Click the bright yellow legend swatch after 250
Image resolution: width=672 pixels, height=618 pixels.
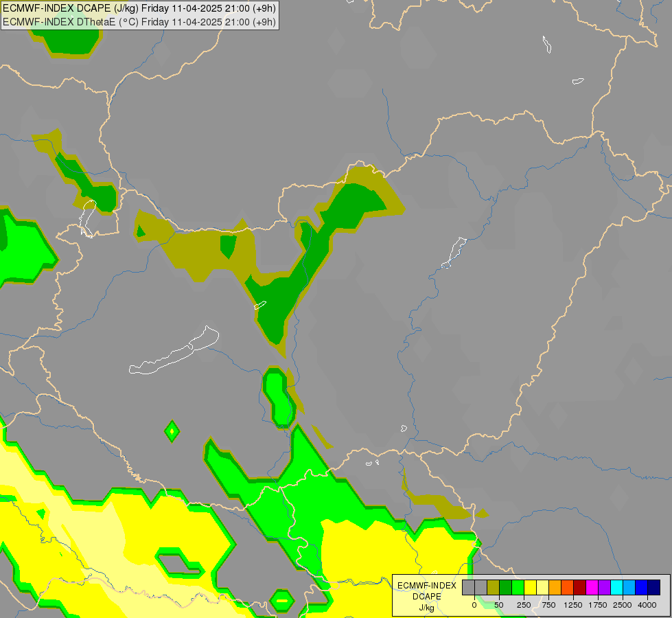click(x=530, y=587)
